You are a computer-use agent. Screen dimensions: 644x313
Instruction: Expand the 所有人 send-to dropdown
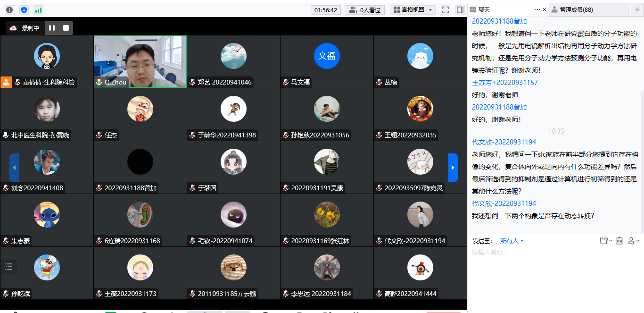[512, 241]
